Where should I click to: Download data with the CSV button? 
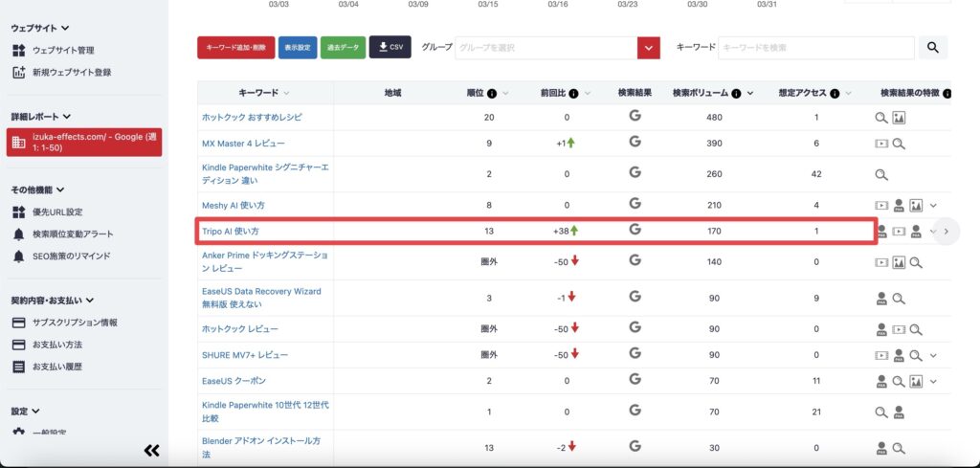[x=390, y=47]
